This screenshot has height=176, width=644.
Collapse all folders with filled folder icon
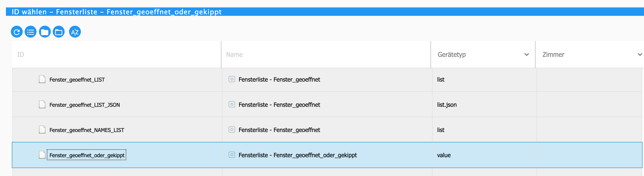pos(45,32)
